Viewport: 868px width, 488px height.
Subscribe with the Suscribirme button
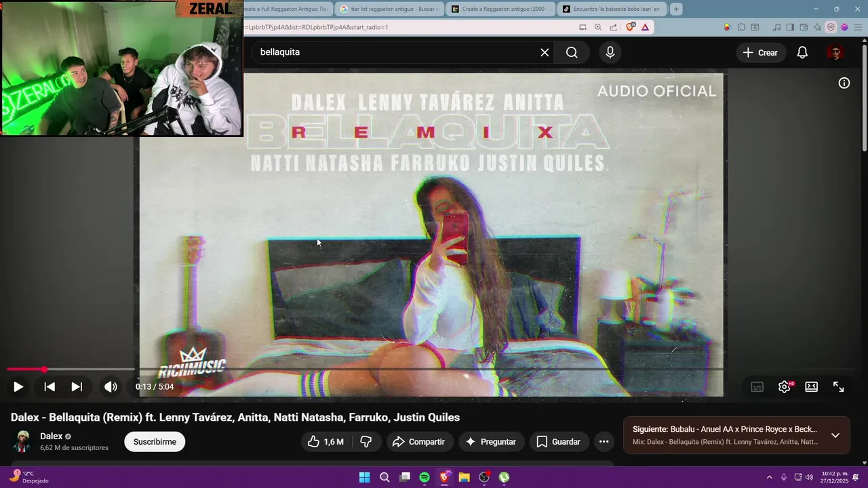[x=155, y=442]
